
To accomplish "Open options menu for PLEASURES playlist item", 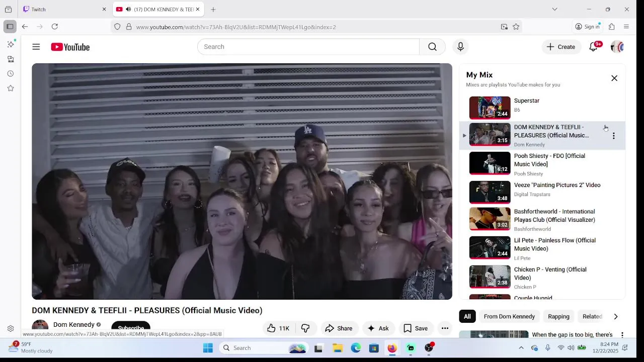I will tap(613, 136).
